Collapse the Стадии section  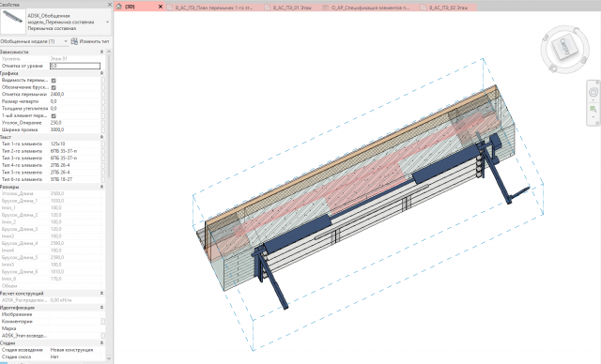[101, 343]
